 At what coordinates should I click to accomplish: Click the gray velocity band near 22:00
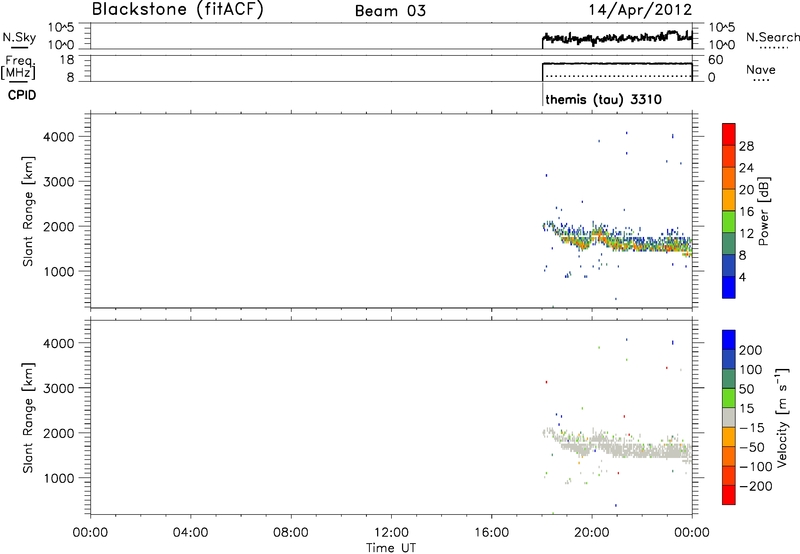pyautogui.click(x=642, y=449)
